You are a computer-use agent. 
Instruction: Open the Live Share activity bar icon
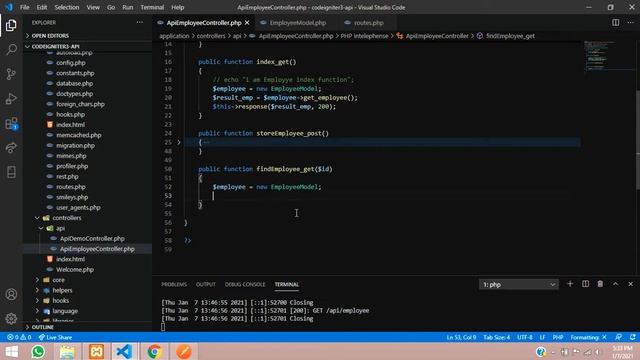click(x=11, y=148)
